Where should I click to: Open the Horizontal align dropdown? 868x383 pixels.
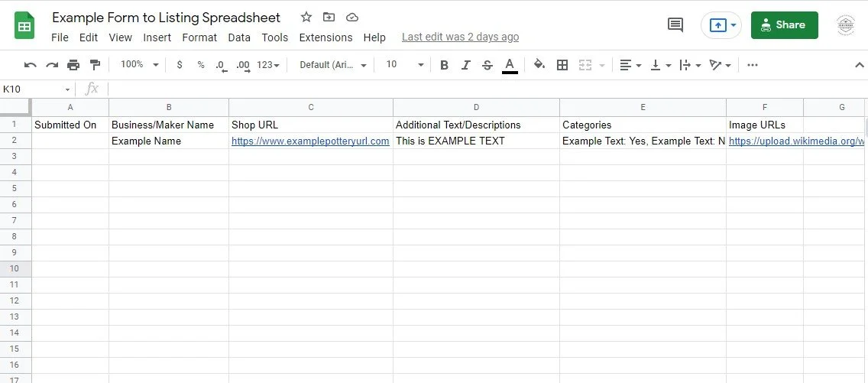click(630, 65)
